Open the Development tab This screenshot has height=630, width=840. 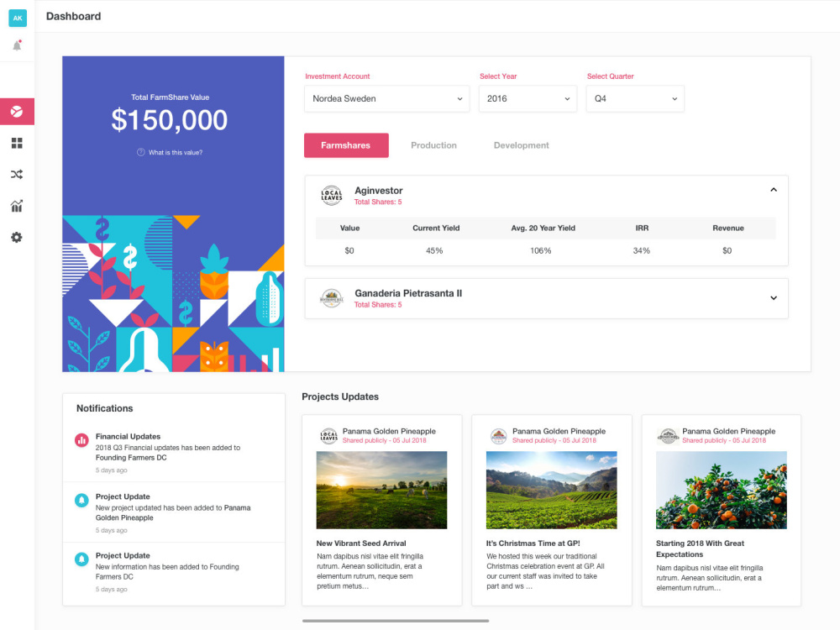click(521, 144)
